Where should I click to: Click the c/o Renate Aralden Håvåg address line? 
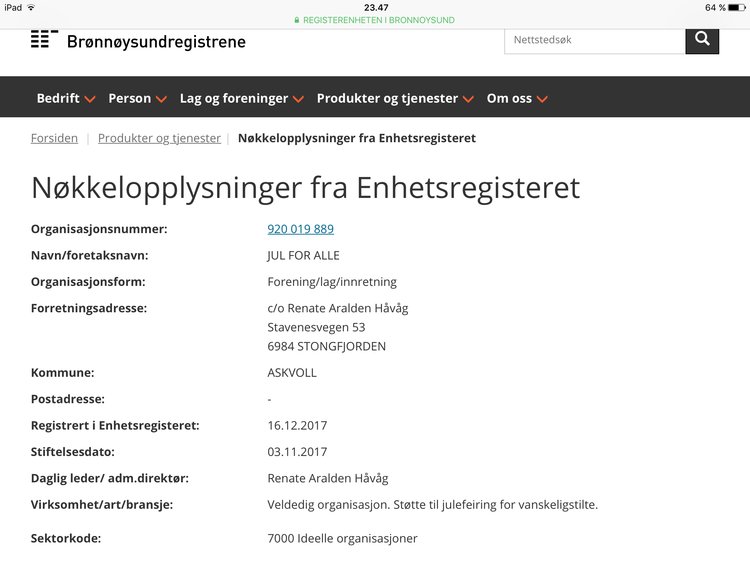coord(338,308)
